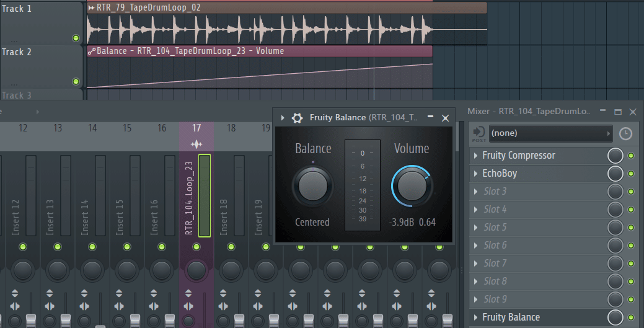Screen dimensions: 644x328
Task: Open the mixer input routing selector (none)
Action: [550, 133]
